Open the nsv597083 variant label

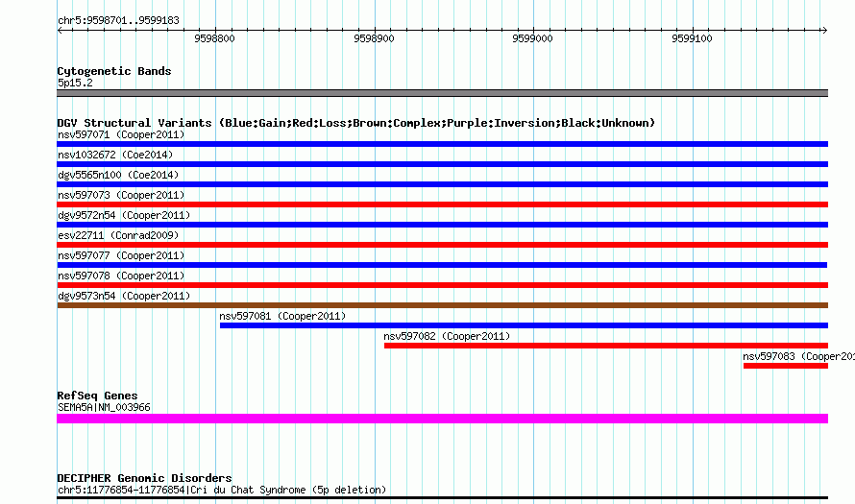[798, 356]
